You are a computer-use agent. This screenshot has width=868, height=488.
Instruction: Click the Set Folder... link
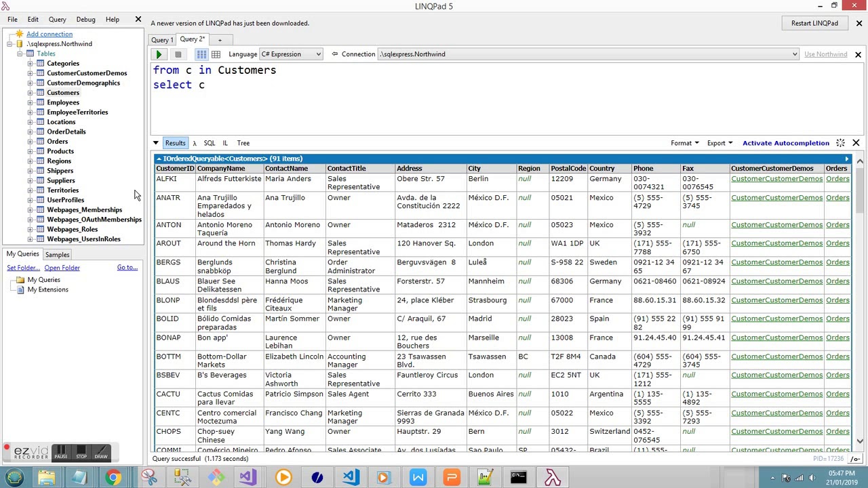click(23, 268)
